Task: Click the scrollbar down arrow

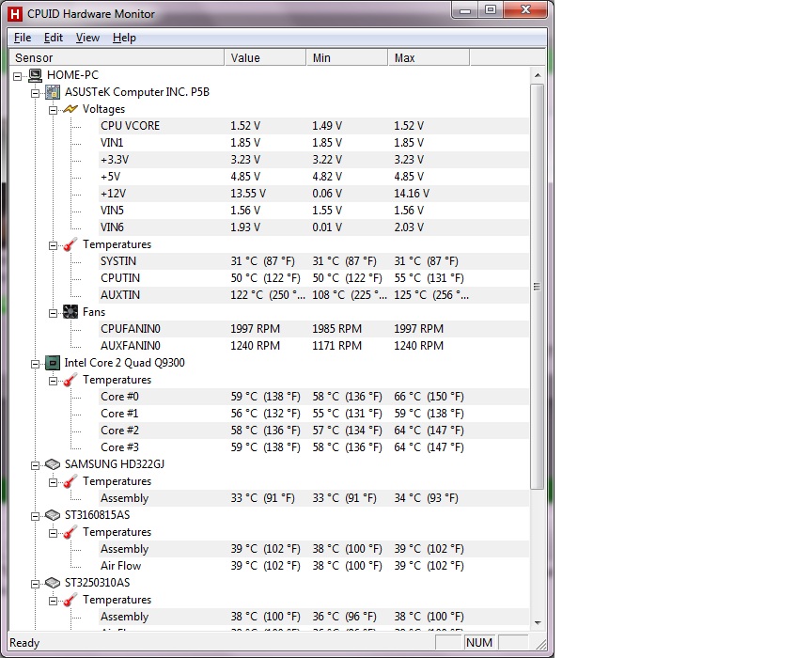Action: (538, 623)
